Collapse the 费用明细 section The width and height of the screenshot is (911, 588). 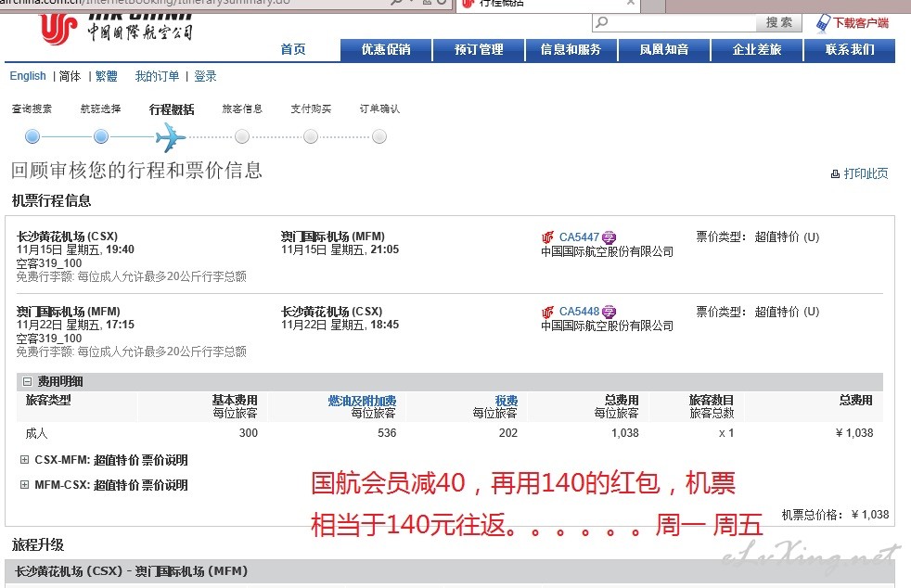pos(27,382)
